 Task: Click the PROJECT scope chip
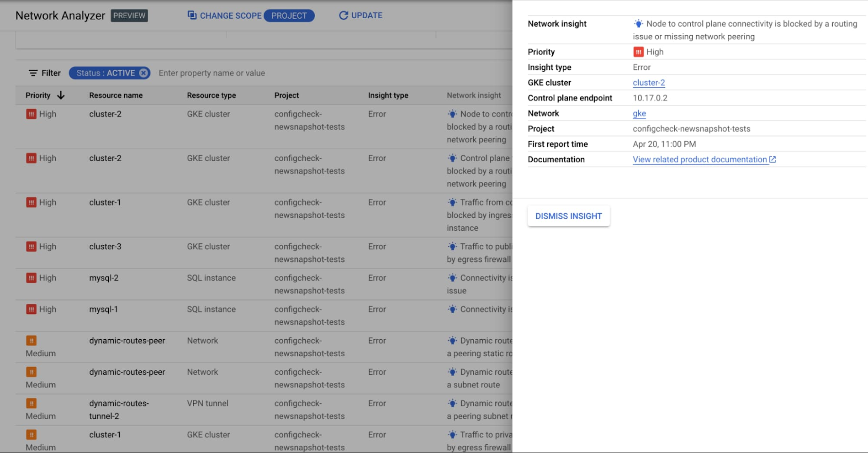point(289,16)
